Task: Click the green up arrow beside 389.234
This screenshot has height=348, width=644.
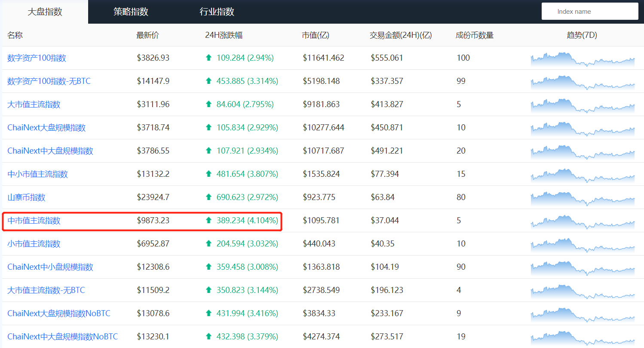Action: click(209, 220)
